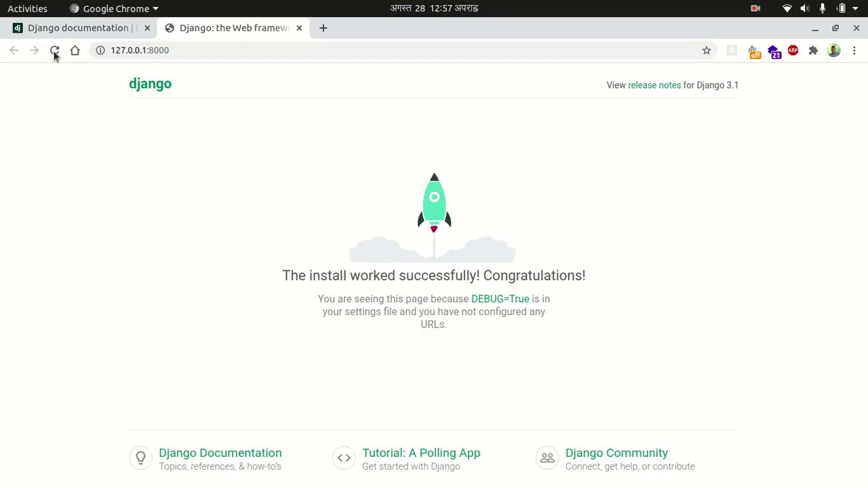The width and height of the screenshot is (868, 488).
Task: Bookmark this page with the star icon
Action: coord(707,50)
